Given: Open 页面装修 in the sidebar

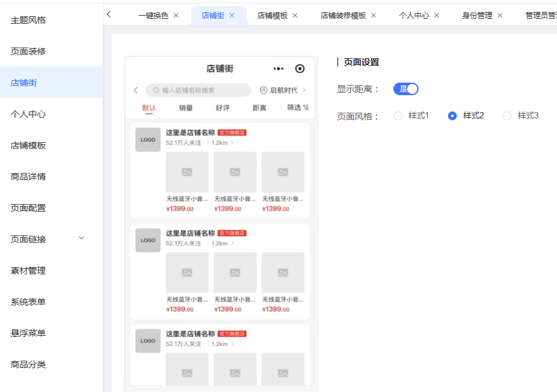Looking at the screenshot, I should (51, 51).
